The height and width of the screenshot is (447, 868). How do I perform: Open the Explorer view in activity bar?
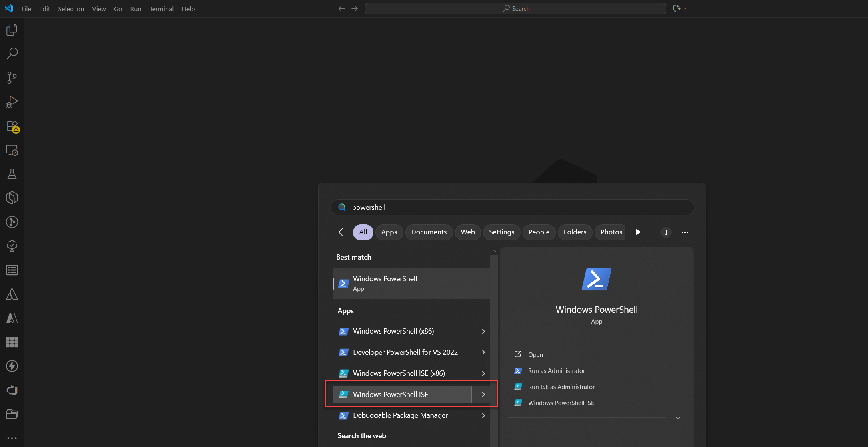[x=12, y=30]
